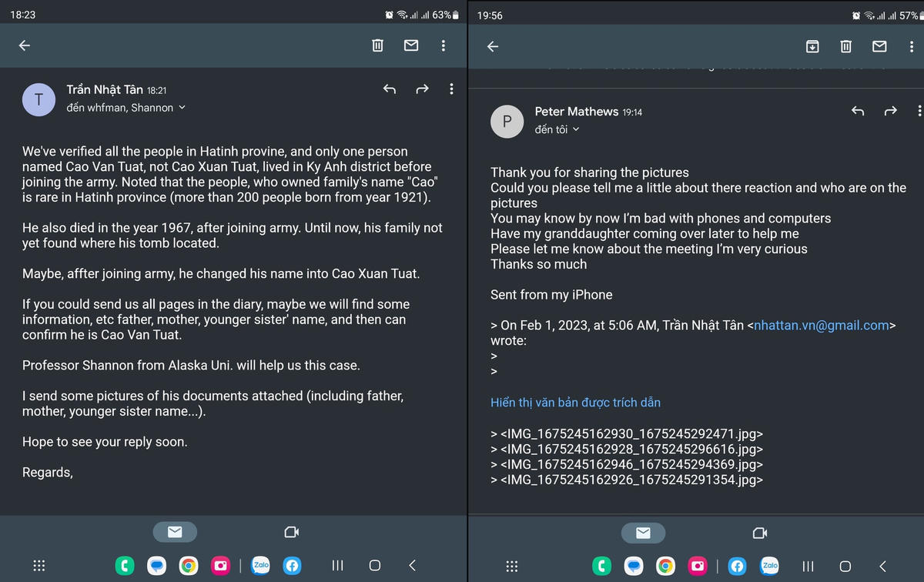This screenshot has width=924, height=582.
Task: Open the app drawer grid
Action: (39, 566)
